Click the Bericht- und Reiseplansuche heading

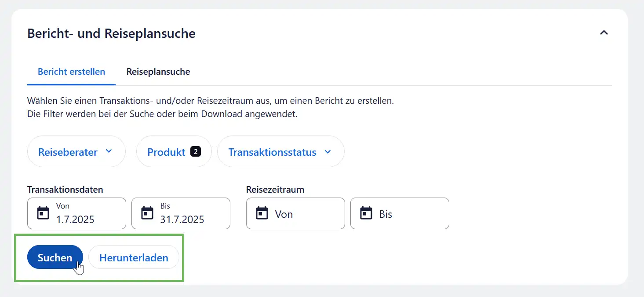click(111, 33)
